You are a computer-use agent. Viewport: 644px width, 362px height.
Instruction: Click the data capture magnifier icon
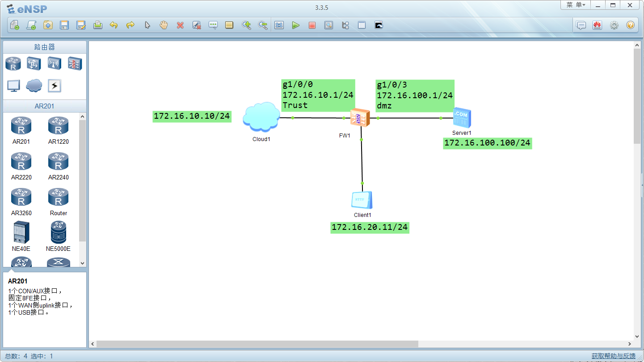pos(328,25)
